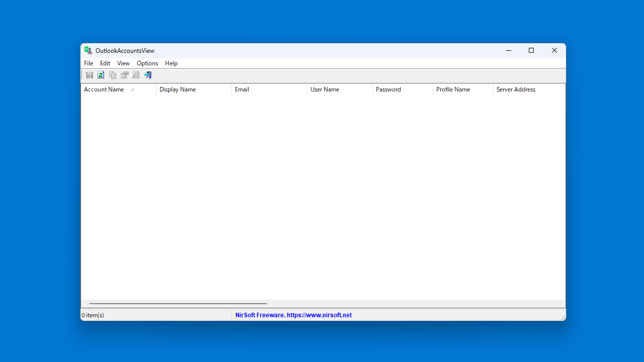Open the Help menu

[171, 63]
